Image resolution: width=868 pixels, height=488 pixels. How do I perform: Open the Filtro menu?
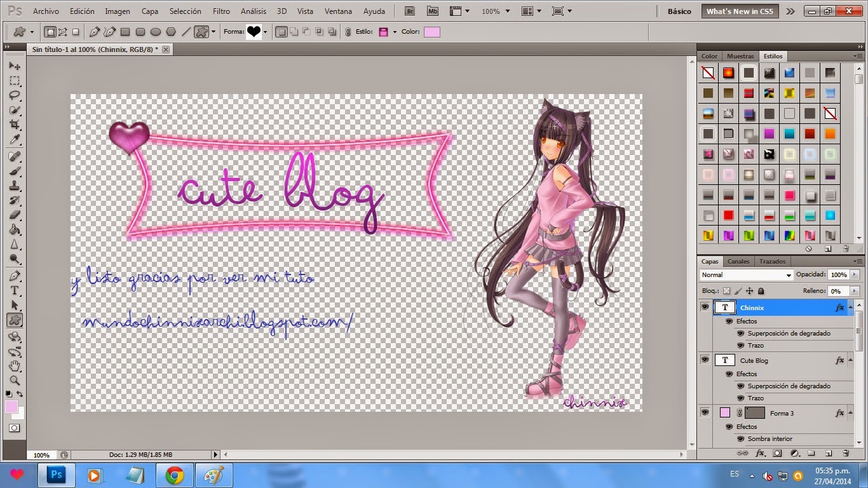click(x=221, y=11)
